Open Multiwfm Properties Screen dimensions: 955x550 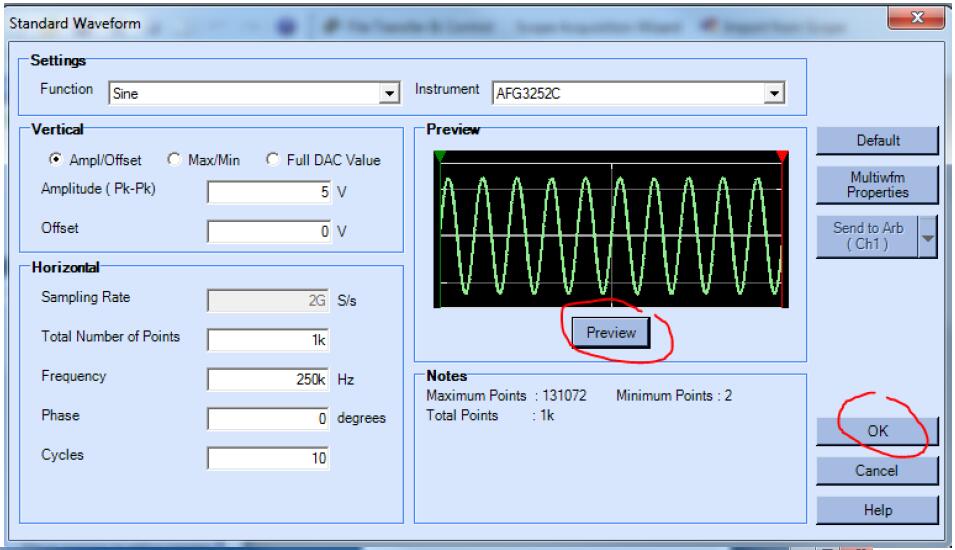875,183
